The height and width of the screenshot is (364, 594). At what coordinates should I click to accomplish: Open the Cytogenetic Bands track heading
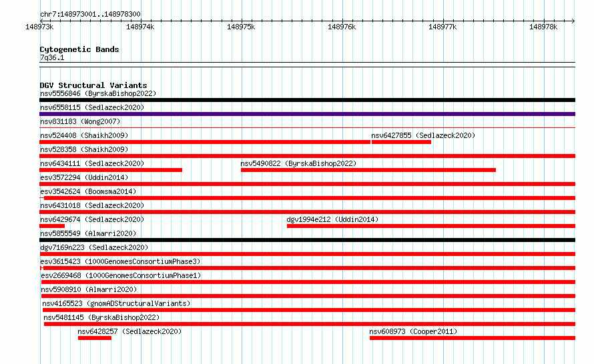coord(79,49)
